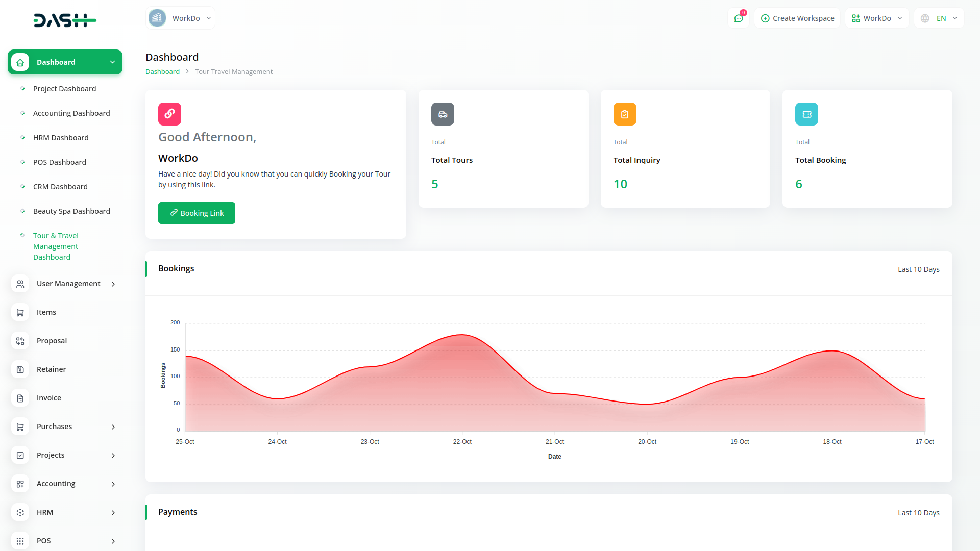This screenshot has height=551, width=980.
Task: Open the chat messages icon
Action: 738,18
